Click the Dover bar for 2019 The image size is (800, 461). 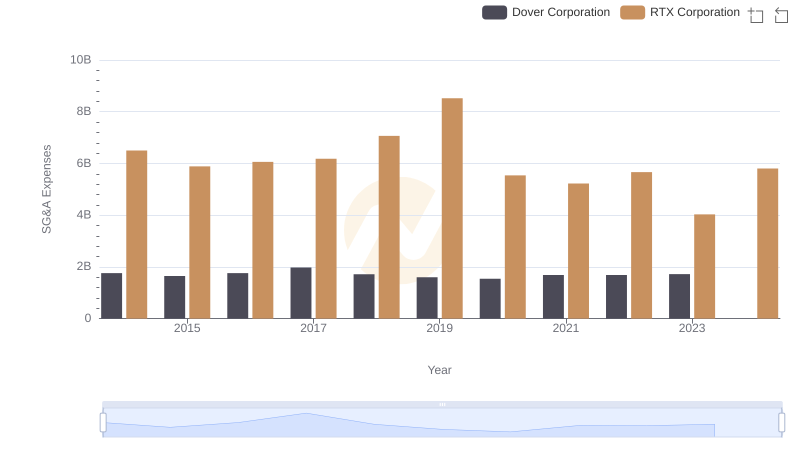pos(427,298)
